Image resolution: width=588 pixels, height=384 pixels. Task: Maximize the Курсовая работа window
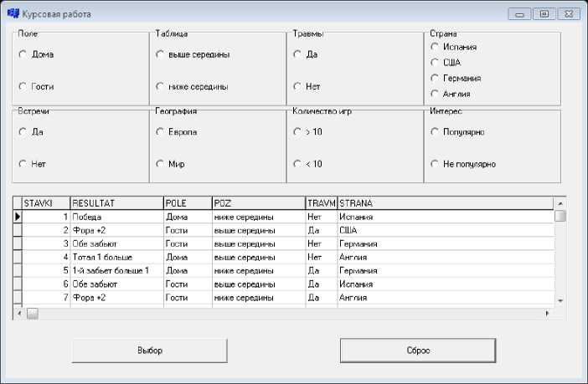pos(544,14)
